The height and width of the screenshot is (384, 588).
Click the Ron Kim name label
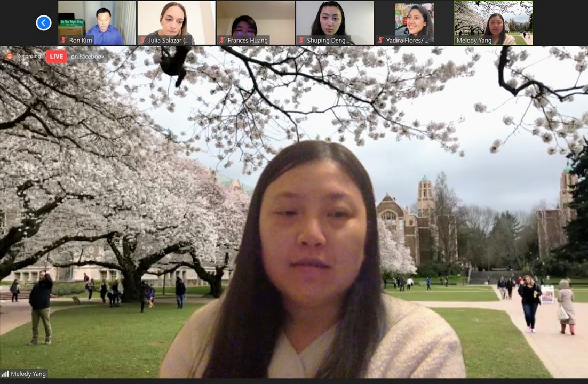click(80, 41)
